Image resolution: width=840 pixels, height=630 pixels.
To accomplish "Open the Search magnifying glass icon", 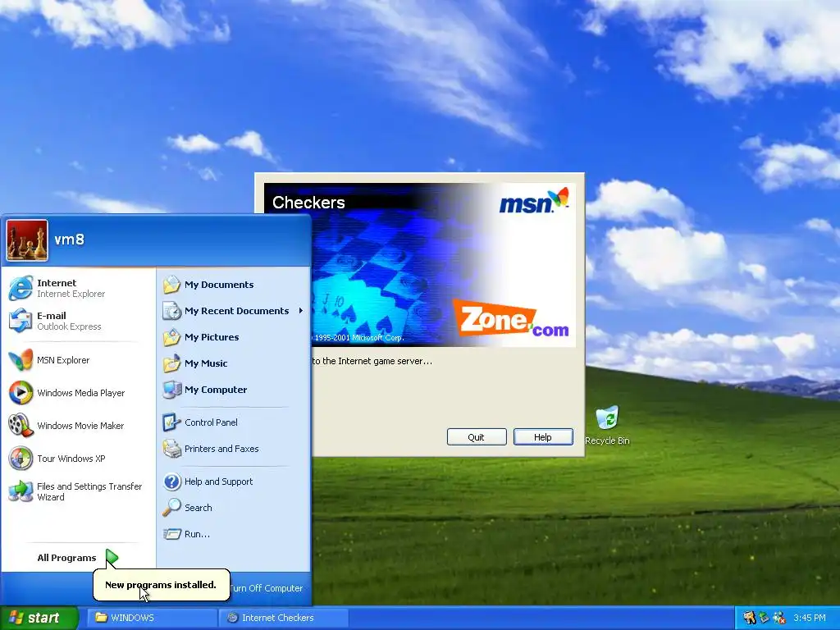I will [x=172, y=507].
